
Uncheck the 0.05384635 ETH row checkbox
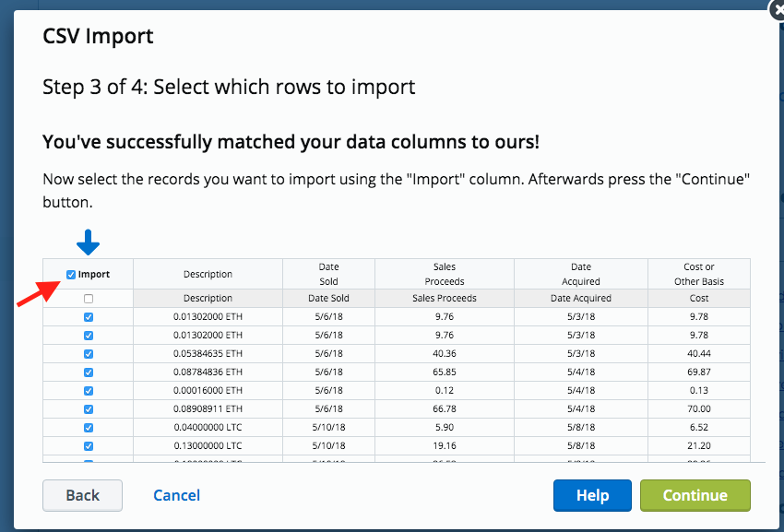[x=89, y=354]
